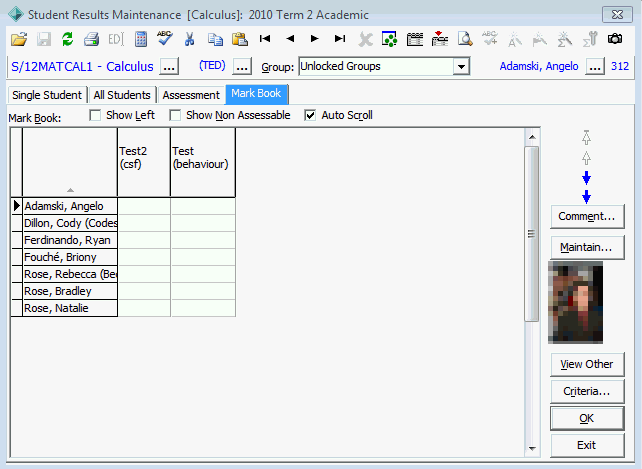Viewport: 642px width, 469px height.
Task: Click the upper blue down arrow
Action: 586,177
